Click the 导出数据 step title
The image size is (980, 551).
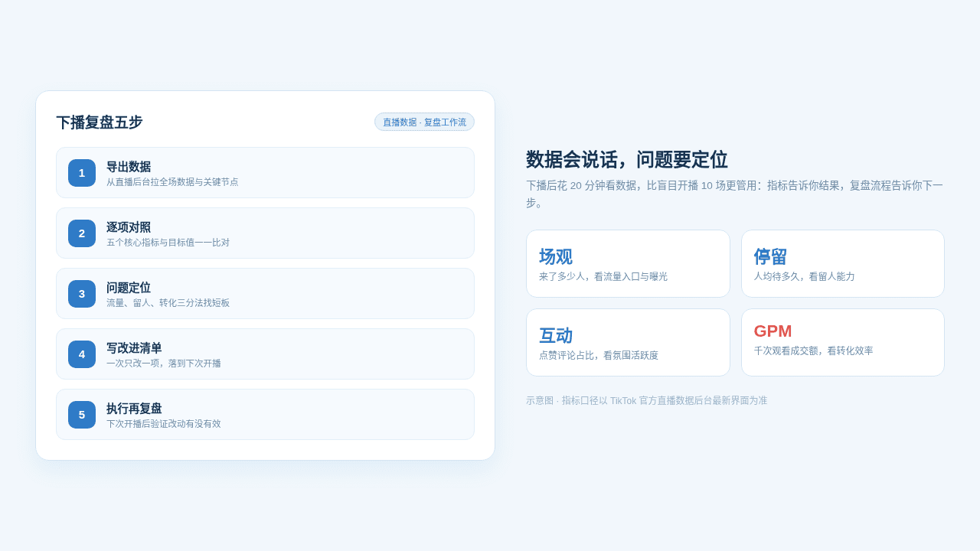coord(129,167)
